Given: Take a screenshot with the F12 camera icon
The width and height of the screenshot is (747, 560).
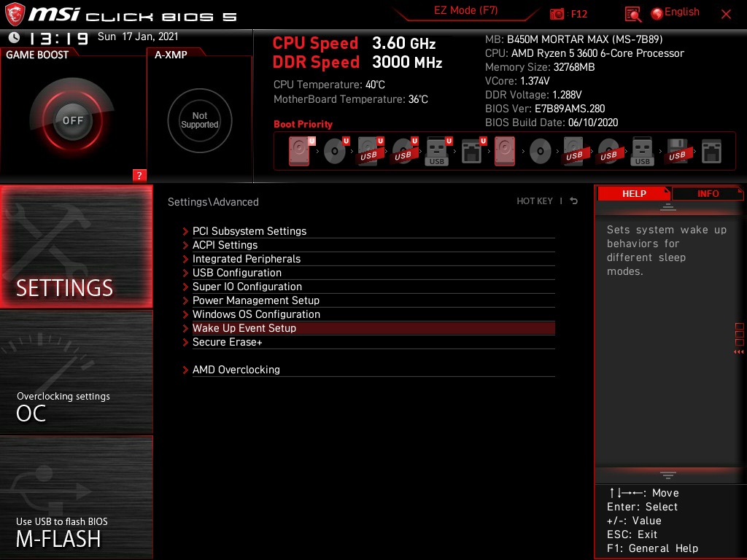Looking at the screenshot, I should click(x=557, y=15).
